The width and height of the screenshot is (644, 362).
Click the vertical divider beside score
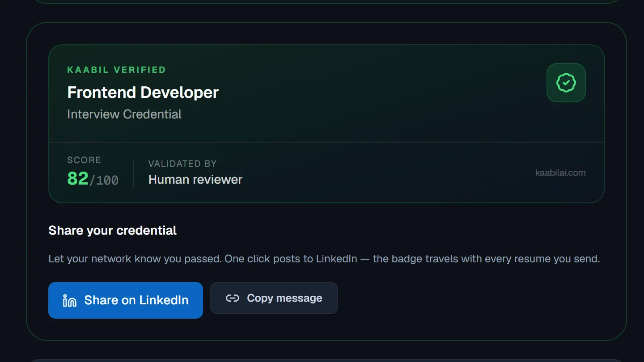coord(134,173)
